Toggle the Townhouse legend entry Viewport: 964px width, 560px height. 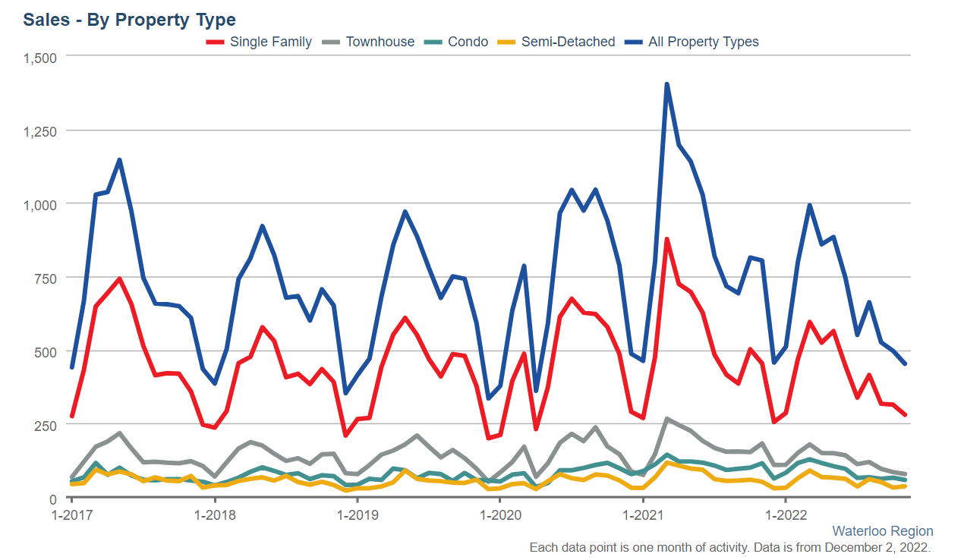pos(367,42)
